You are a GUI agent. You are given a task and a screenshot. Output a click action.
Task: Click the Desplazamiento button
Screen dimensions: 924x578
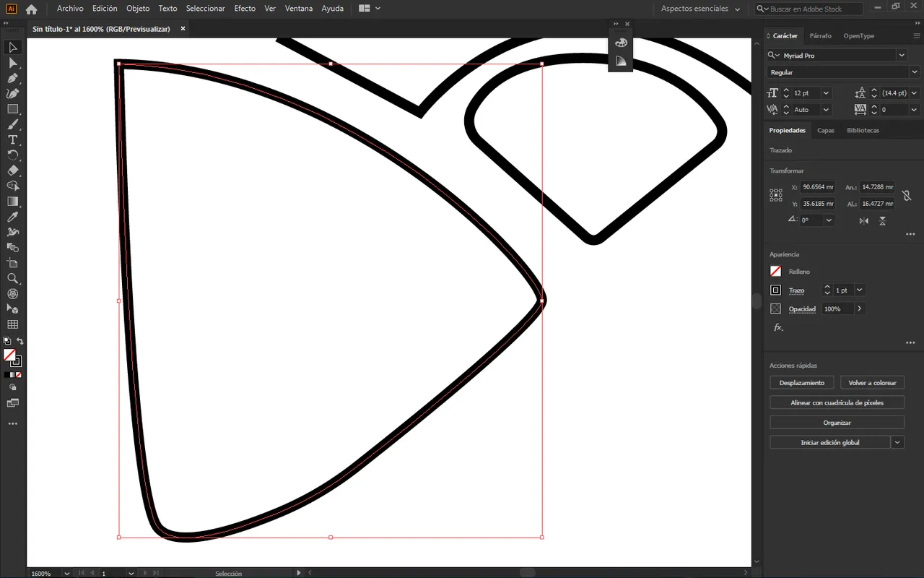[x=802, y=383]
